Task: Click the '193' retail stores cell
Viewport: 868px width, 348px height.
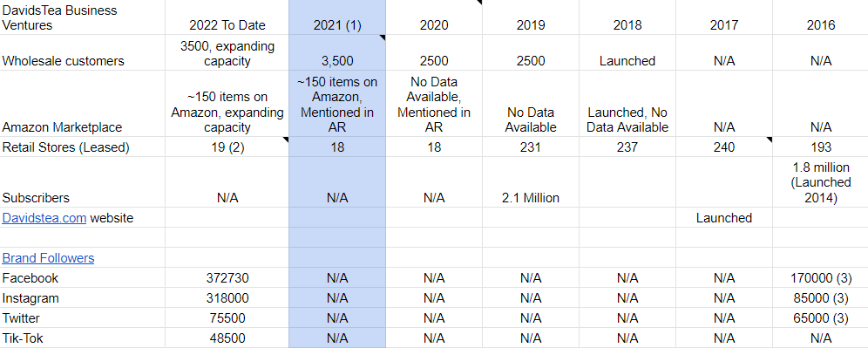Action: click(x=820, y=147)
